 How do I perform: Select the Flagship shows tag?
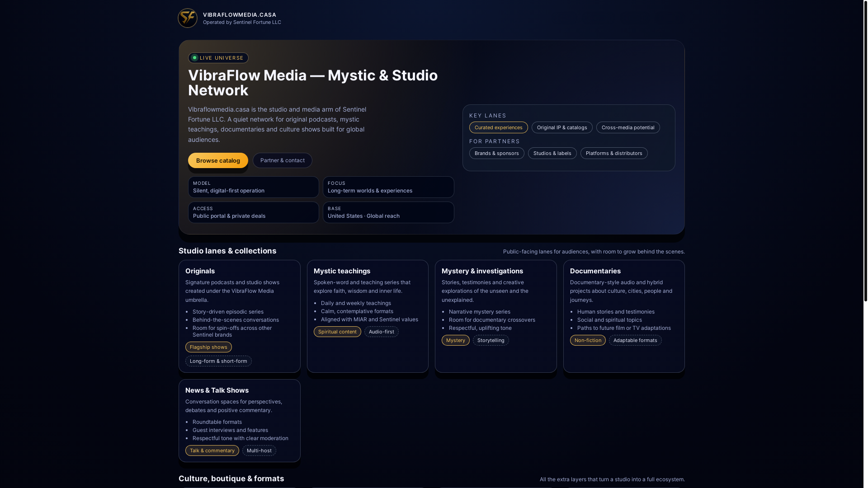(208, 347)
